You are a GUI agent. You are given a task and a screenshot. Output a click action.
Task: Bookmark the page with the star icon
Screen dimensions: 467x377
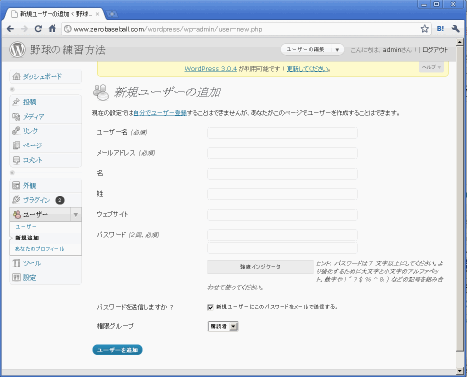tap(424, 29)
